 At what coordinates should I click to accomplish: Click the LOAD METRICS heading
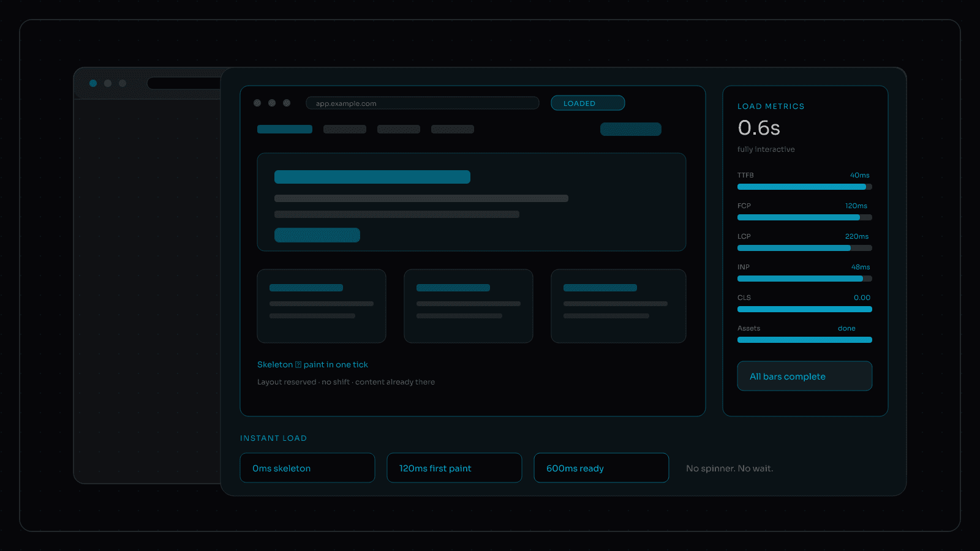click(x=771, y=106)
